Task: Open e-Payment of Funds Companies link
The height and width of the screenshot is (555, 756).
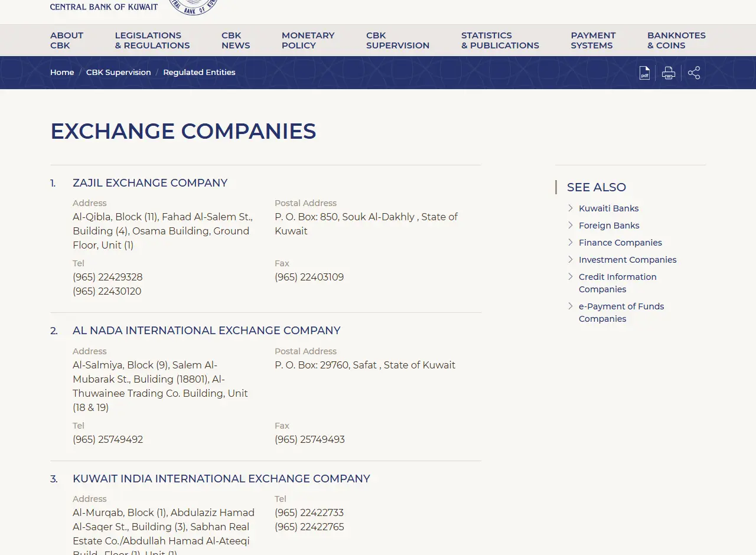Action: (x=621, y=312)
